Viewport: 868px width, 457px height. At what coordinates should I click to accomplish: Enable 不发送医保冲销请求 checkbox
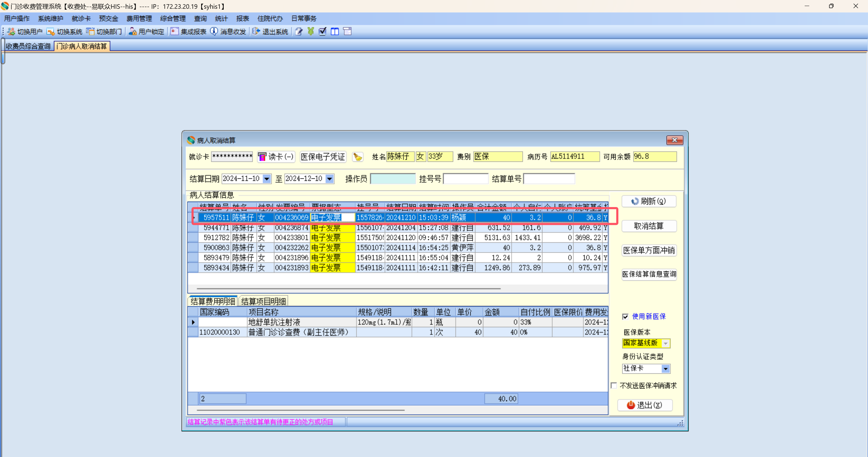(x=614, y=385)
